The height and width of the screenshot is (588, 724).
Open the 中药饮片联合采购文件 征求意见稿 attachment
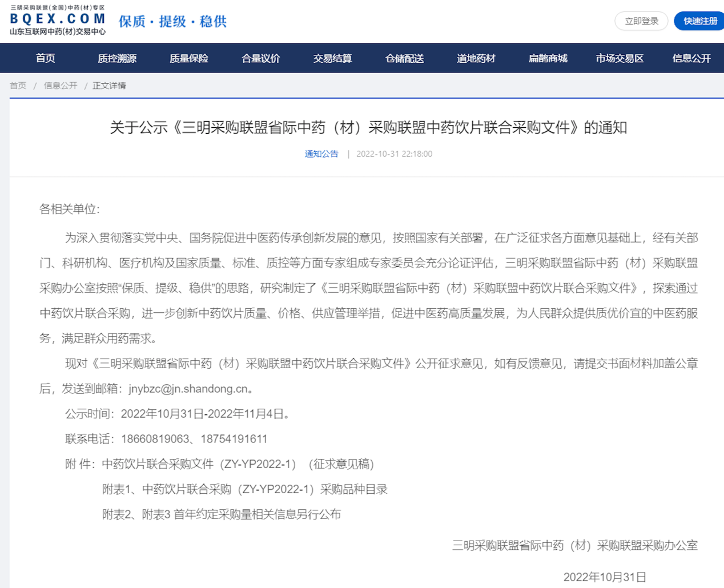[x=238, y=464]
